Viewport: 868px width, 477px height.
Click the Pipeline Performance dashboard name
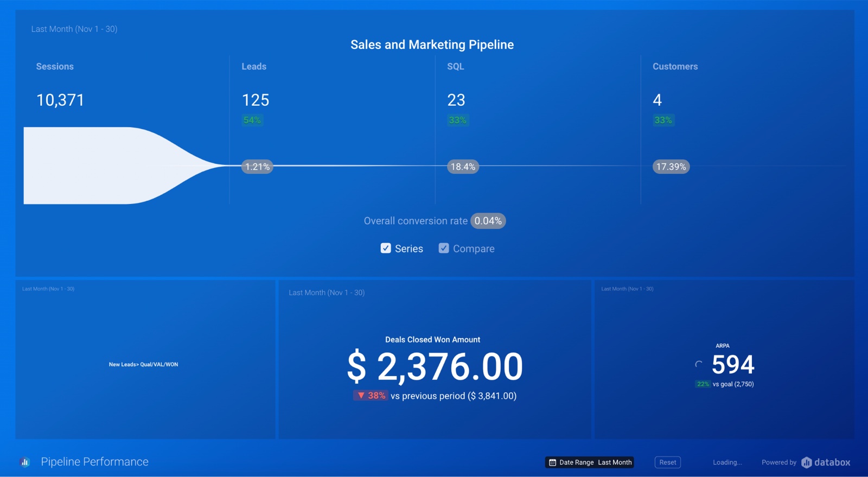(95, 462)
